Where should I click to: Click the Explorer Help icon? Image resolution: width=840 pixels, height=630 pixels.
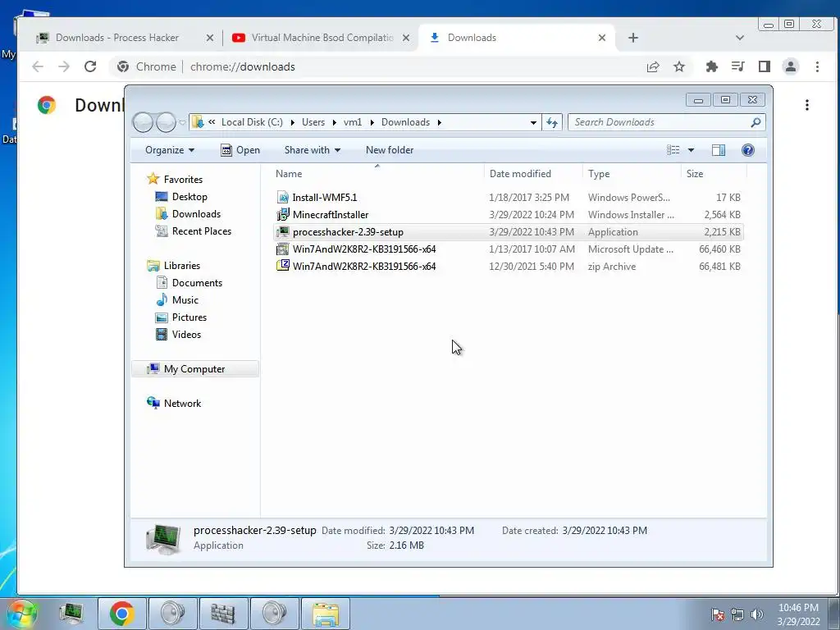click(748, 150)
